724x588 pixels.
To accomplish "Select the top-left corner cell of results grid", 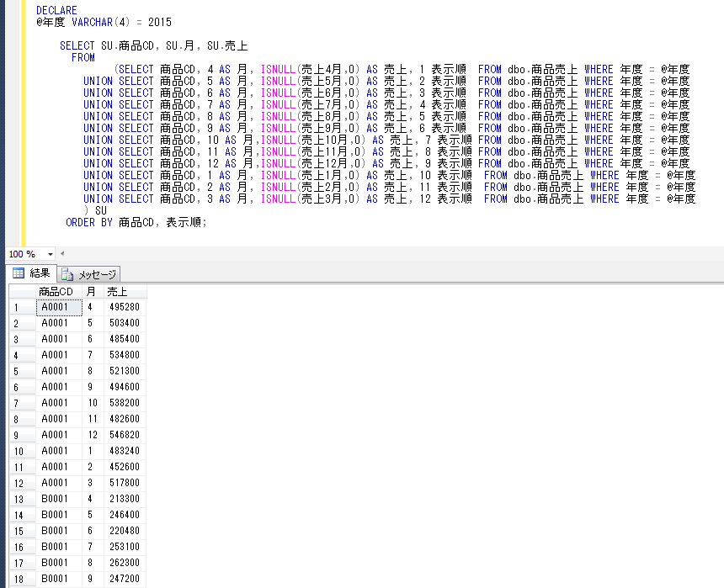I will (22, 292).
